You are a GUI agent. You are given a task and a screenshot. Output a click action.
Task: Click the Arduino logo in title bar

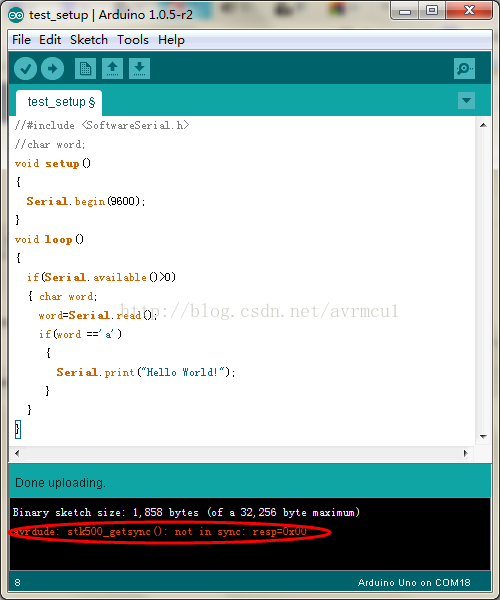(16, 15)
